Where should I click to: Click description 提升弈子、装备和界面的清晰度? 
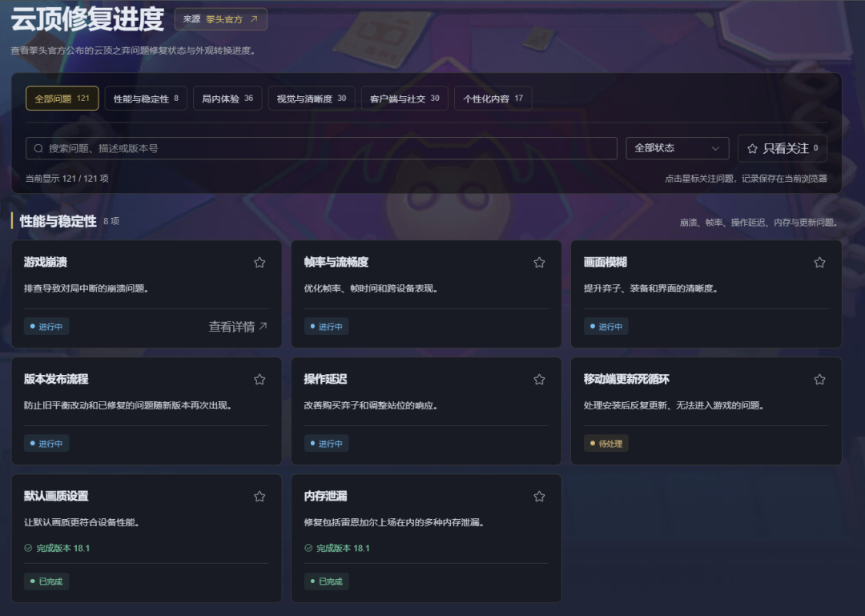pos(650,288)
